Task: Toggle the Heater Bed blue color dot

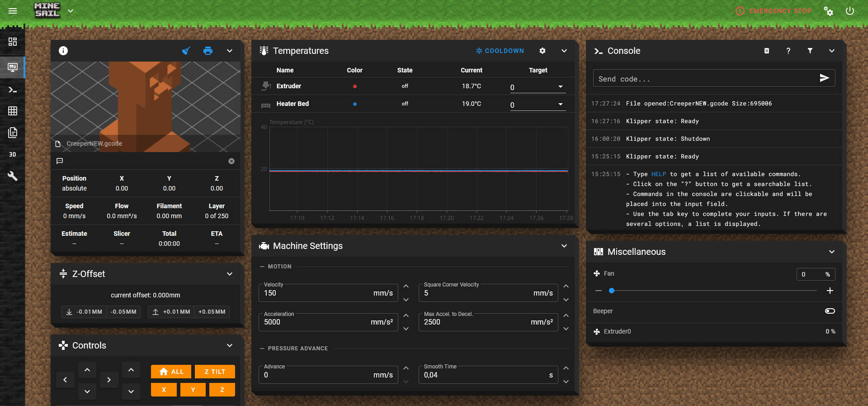Action: click(x=355, y=104)
